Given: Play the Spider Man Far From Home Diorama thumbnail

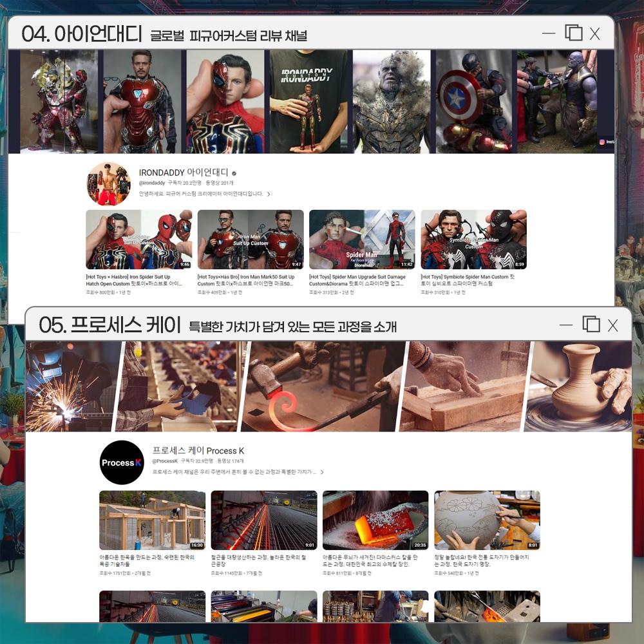Looking at the screenshot, I should pyautogui.click(x=362, y=240).
